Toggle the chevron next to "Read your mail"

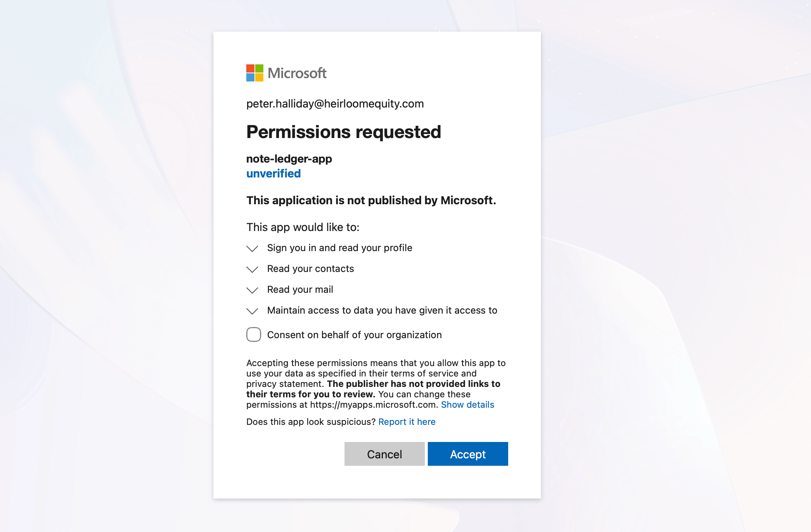click(x=252, y=290)
